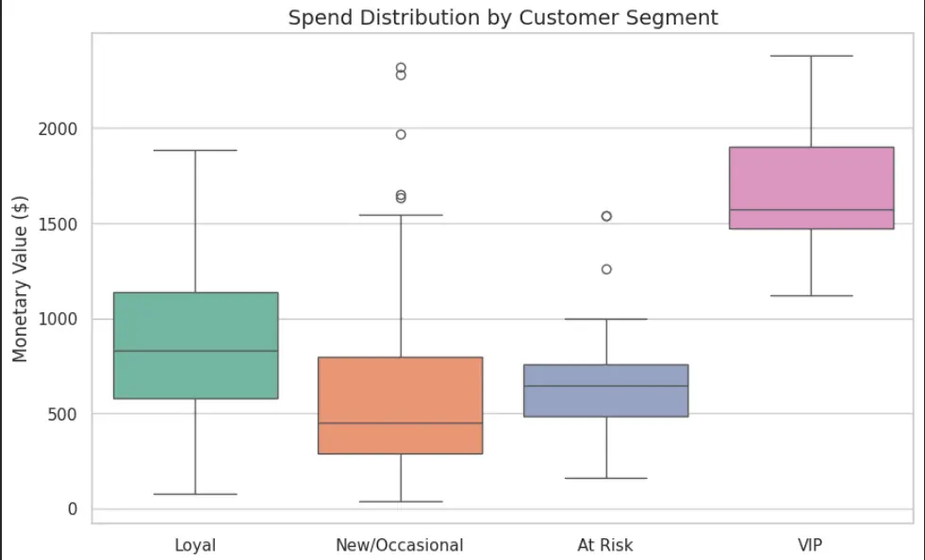
Task: Click the At Risk x-axis label
Action: point(605,545)
